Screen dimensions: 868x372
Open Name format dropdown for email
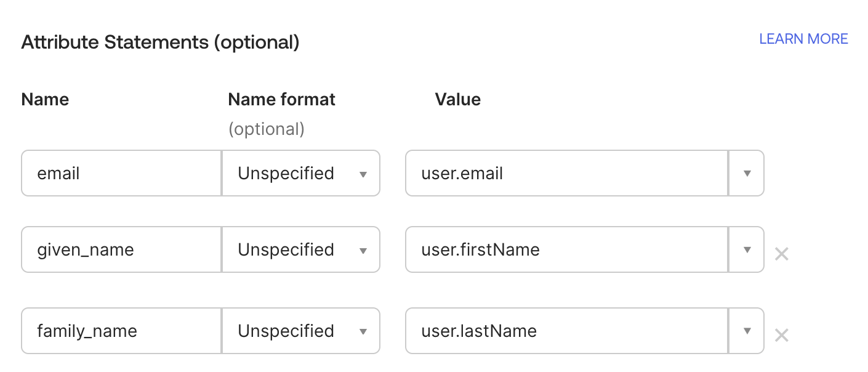pyautogui.click(x=301, y=174)
